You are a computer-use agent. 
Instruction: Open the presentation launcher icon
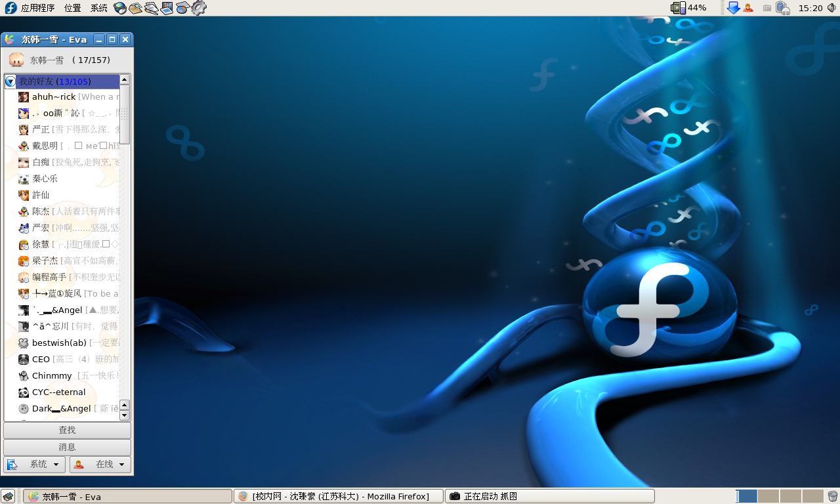tap(167, 8)
